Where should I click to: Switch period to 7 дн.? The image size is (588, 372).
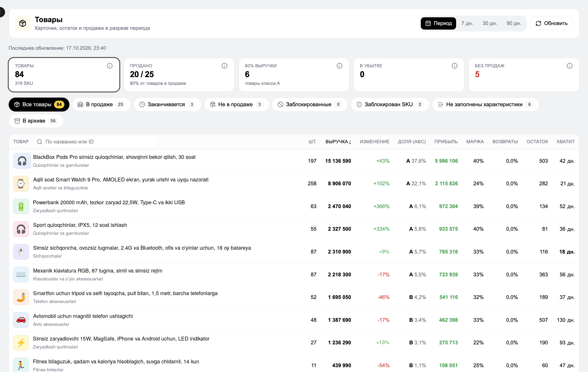tap(467, 24)
